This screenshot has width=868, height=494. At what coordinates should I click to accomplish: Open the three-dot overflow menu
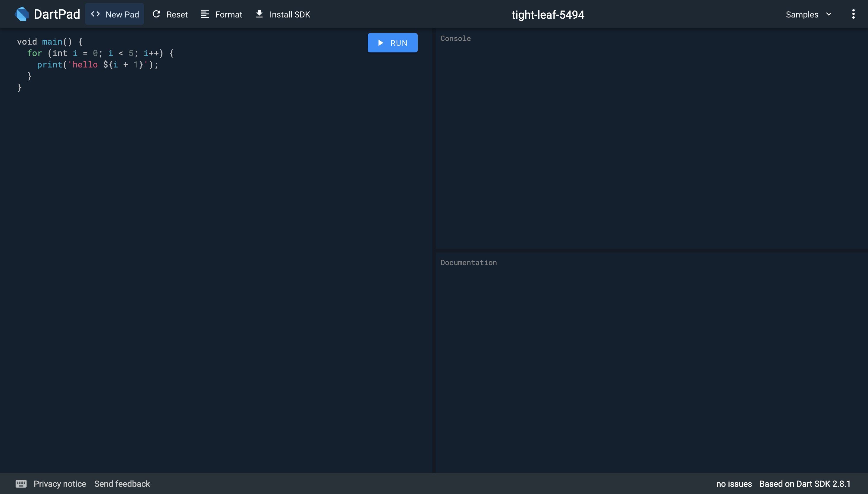(x=853, y=14)
